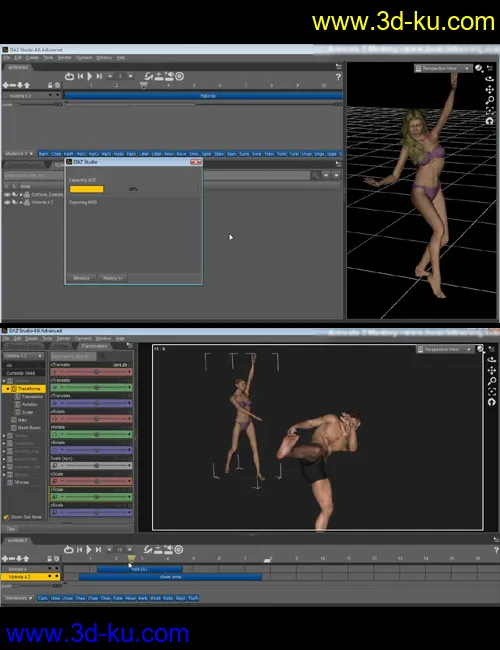The height and width of the screenshot is (650, 500).
Task: Open aniMate2 help question mark, upper window
Action: [x=338, y=77]
